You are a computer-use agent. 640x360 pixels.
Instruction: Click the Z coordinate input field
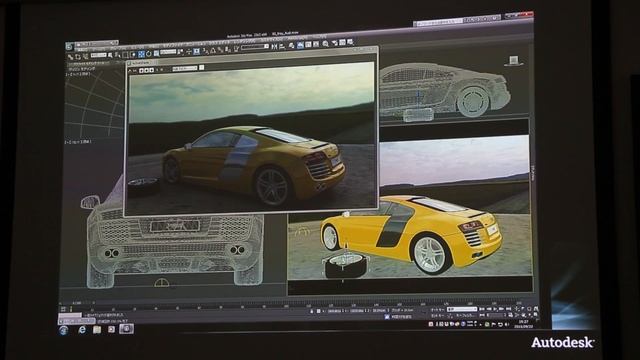[379, 311]
